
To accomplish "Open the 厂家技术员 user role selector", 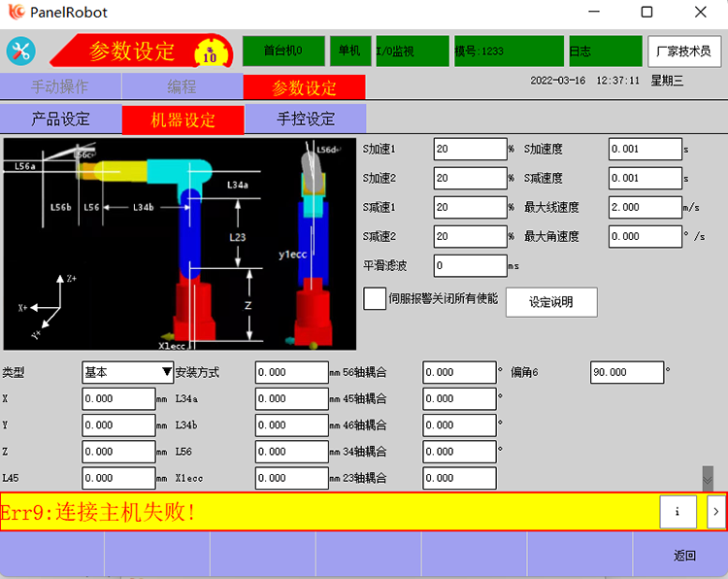I will click(684, 51).
